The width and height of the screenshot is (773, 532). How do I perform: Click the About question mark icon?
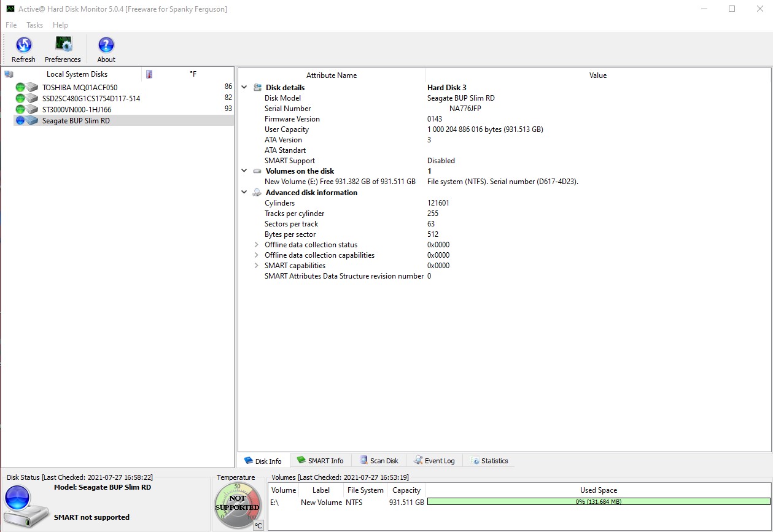coord(106,45)
